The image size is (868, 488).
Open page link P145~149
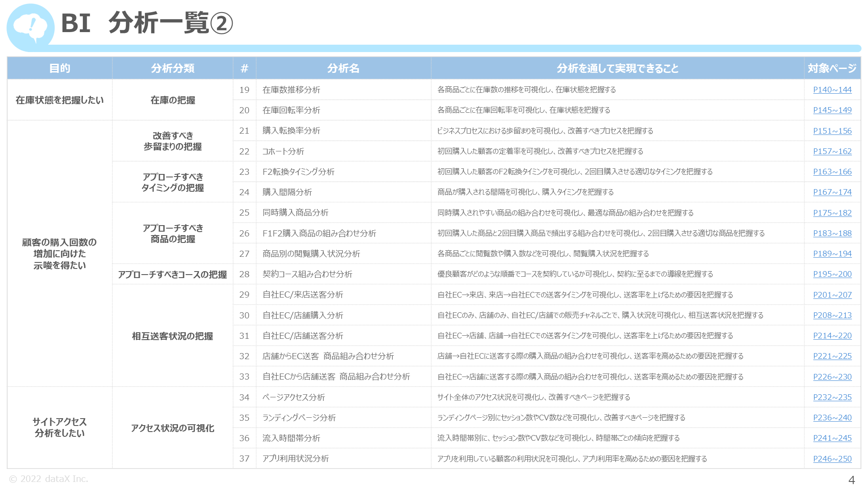(x=832, y=110)
